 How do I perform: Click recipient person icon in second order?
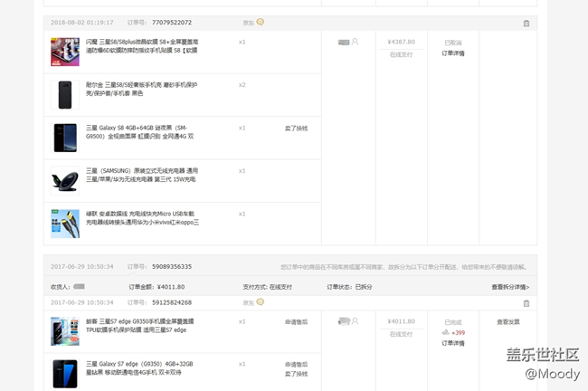pyautogui.click(x=355, y=321)
